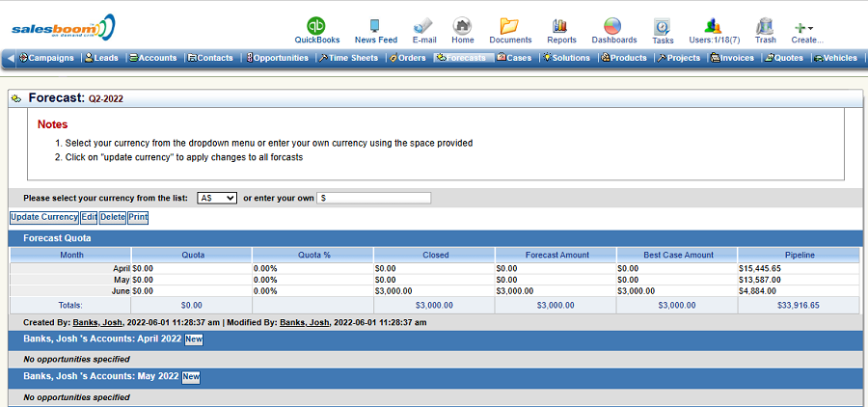Click the Users icon

click(x=714, y=26)
